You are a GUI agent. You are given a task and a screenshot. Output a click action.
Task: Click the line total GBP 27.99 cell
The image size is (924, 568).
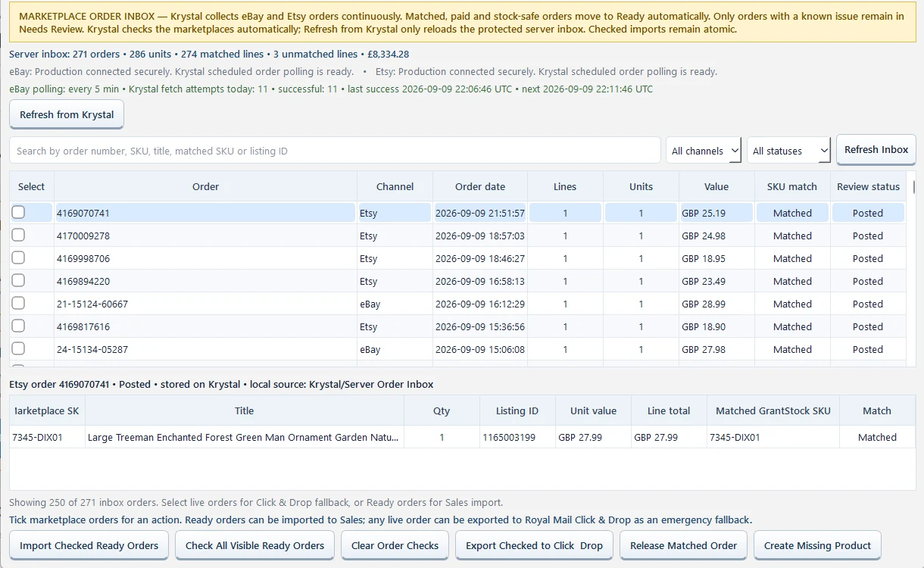pyautogui.click(x=669, y=437)
